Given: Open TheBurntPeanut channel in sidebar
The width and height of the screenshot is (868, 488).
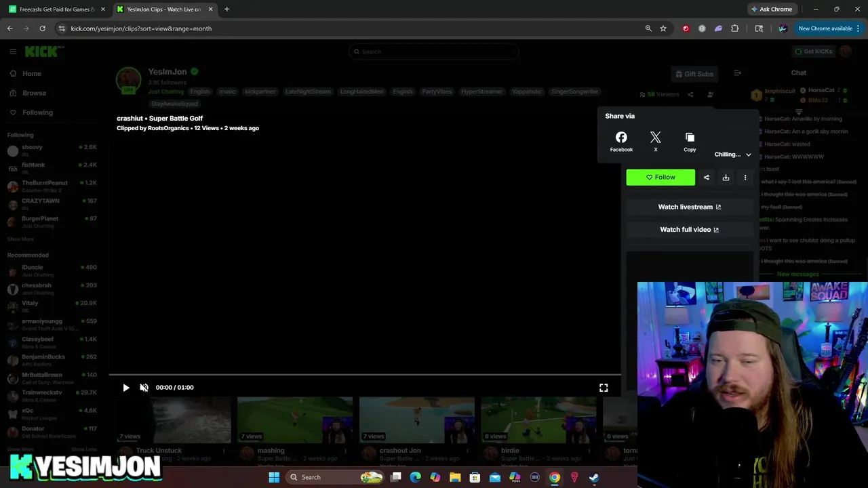Looking at the screenshot, I should (x=53, y=186).
